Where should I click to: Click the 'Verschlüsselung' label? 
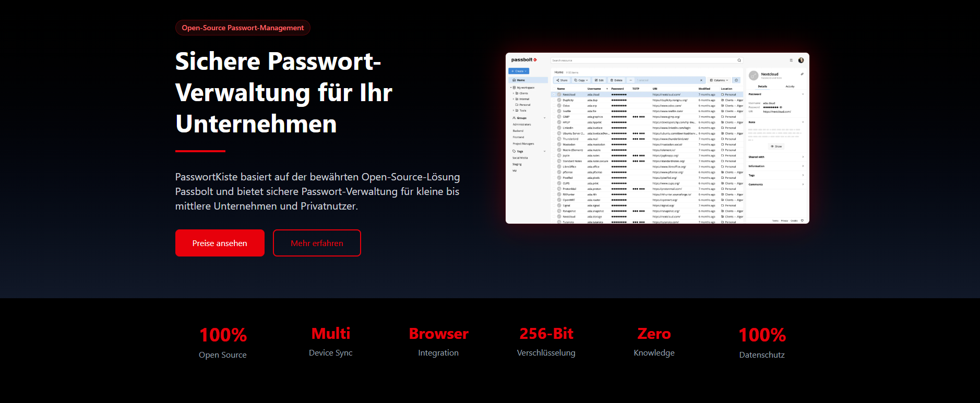546,353
